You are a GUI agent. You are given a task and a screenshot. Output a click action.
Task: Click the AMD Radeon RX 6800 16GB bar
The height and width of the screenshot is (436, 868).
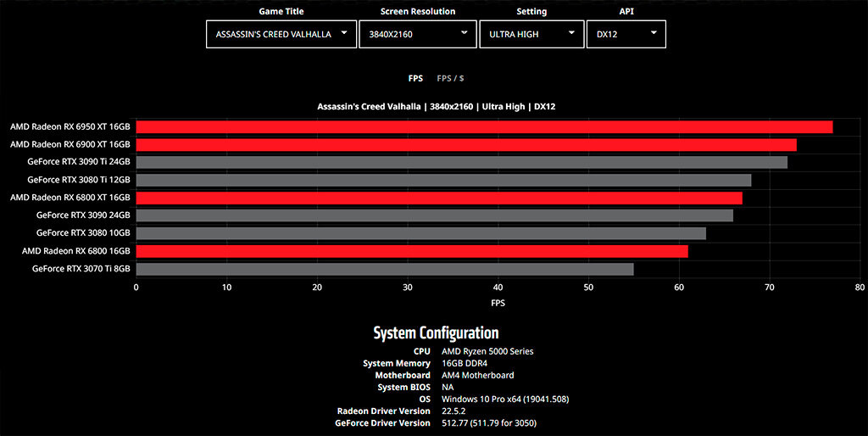[x=412, y=251]
